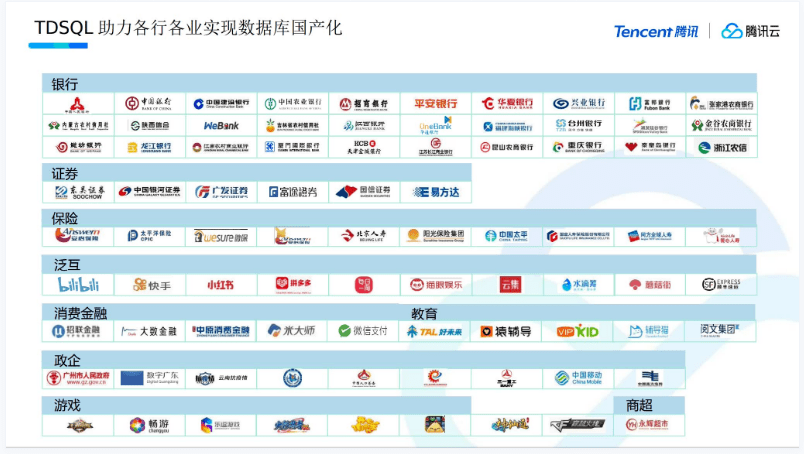The height and width of the screenshot is (454, 804).
Task: Click the 大数金融 logo
Action: point(149,332)
